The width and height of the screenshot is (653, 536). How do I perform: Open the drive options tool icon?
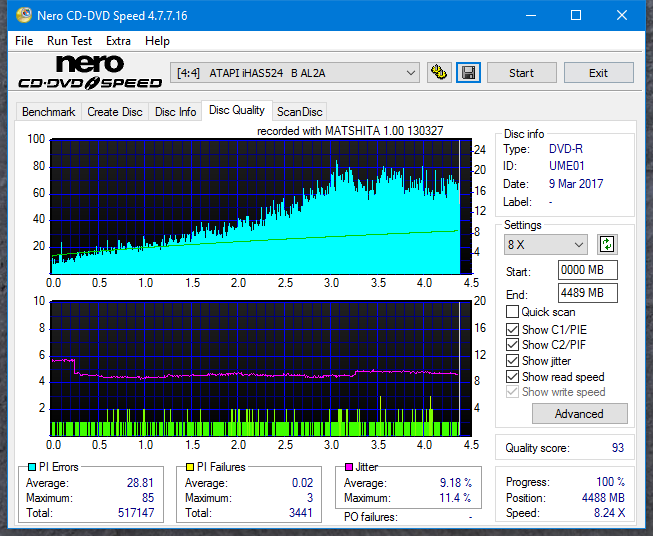pos(439,73)
